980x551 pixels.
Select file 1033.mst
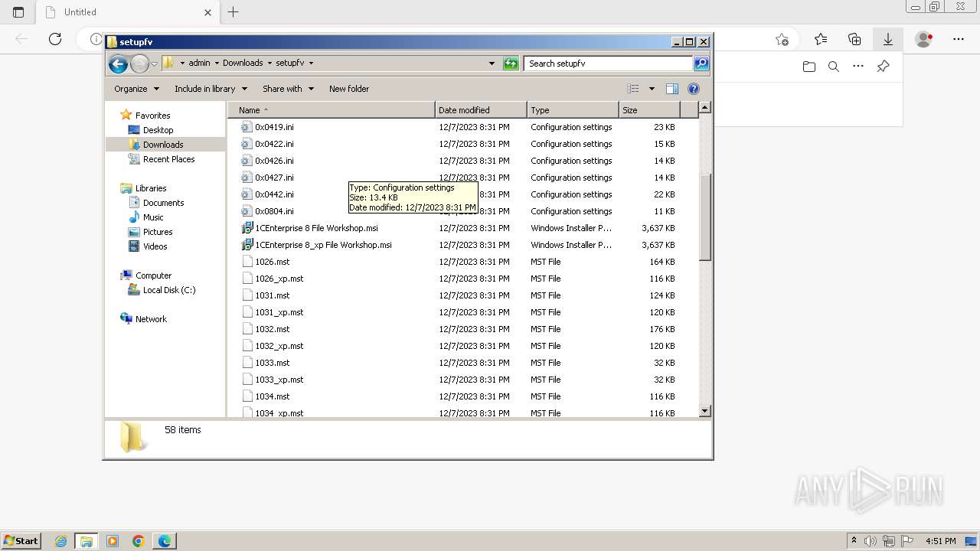pos(273,363)
